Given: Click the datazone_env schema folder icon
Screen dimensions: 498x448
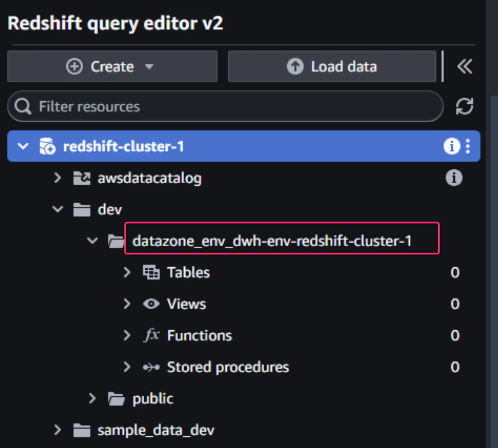Looking at the screenshot, I should point(116,241).
